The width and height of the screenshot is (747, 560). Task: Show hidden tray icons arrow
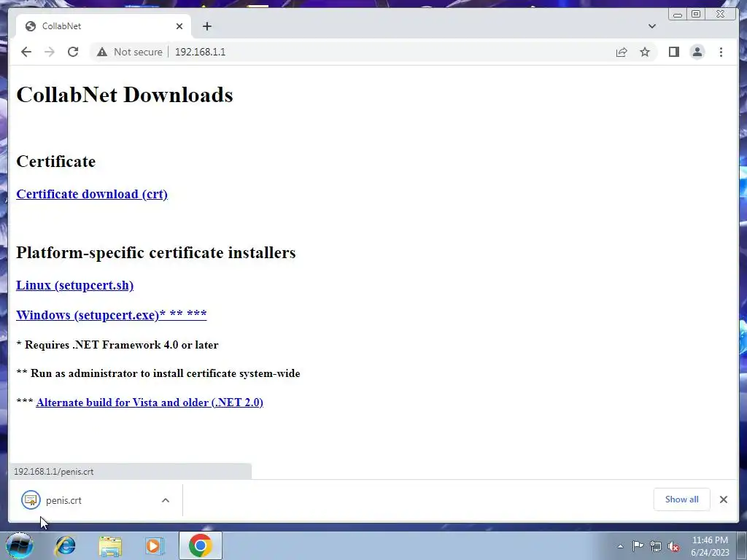click(620, 546)
